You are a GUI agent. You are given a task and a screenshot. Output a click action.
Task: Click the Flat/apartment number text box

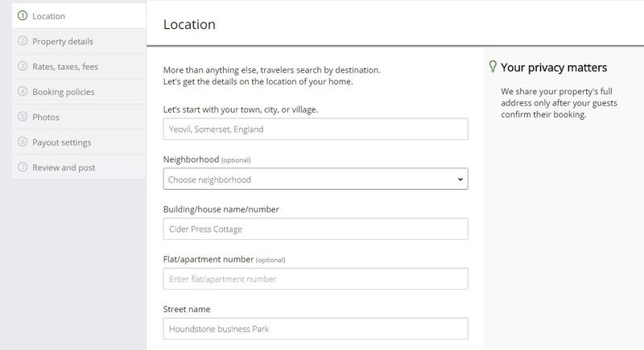[x=316, y=278]
